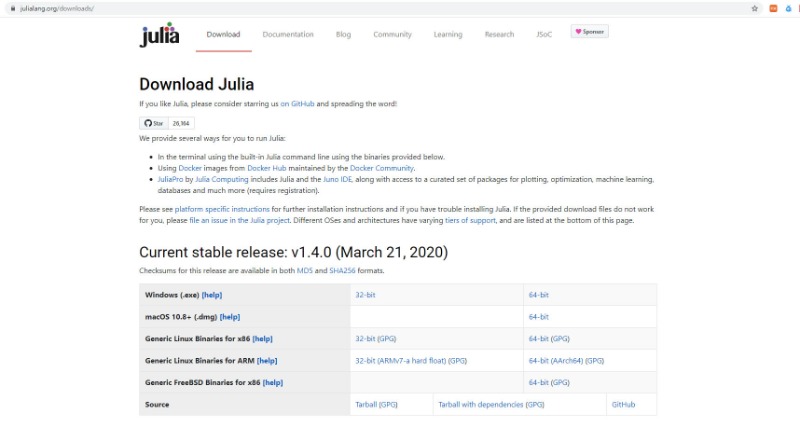The width and height of the screenshot is (800, 439).
Task: Download the Windows 64-bit installer
Action: click(538, 295)
